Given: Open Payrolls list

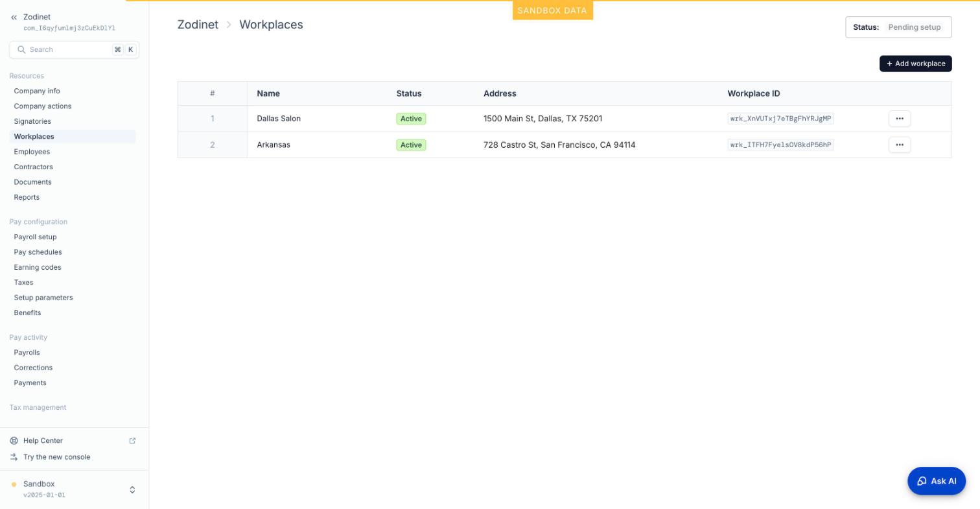Looking at the screenshot, I should 27,353.
